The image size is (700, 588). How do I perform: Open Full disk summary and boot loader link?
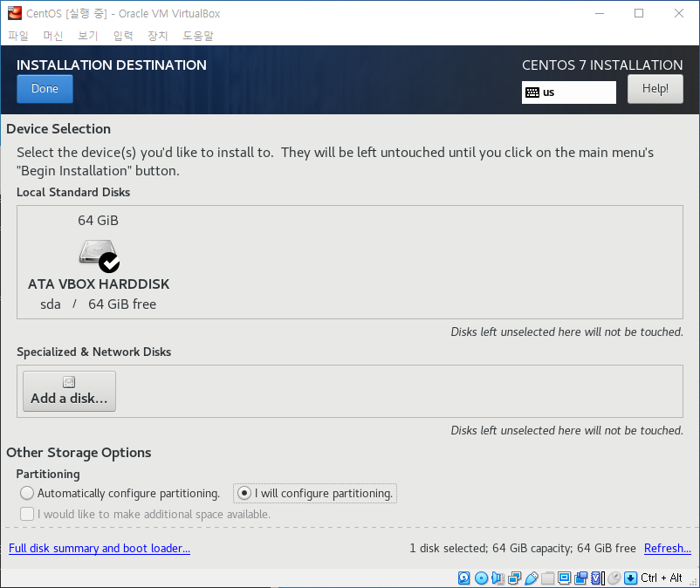pos(100,548)
